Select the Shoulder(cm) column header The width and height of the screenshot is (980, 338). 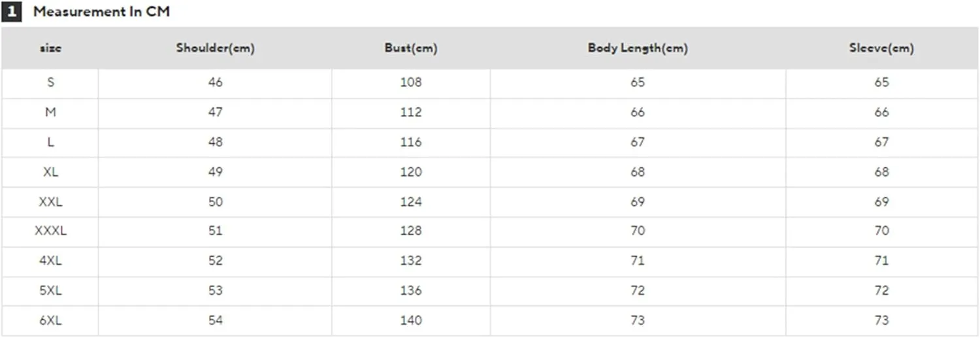215,48
